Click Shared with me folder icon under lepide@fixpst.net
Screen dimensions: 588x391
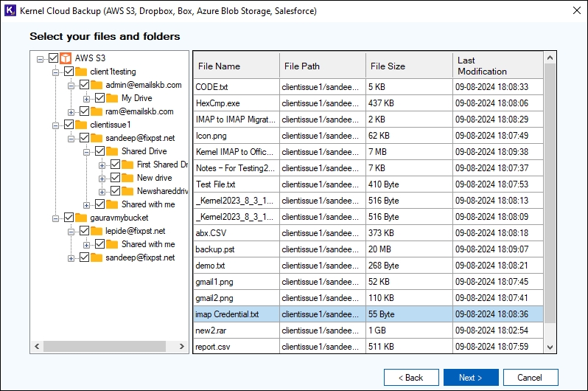pyautogui.click(x=112, y=244)
